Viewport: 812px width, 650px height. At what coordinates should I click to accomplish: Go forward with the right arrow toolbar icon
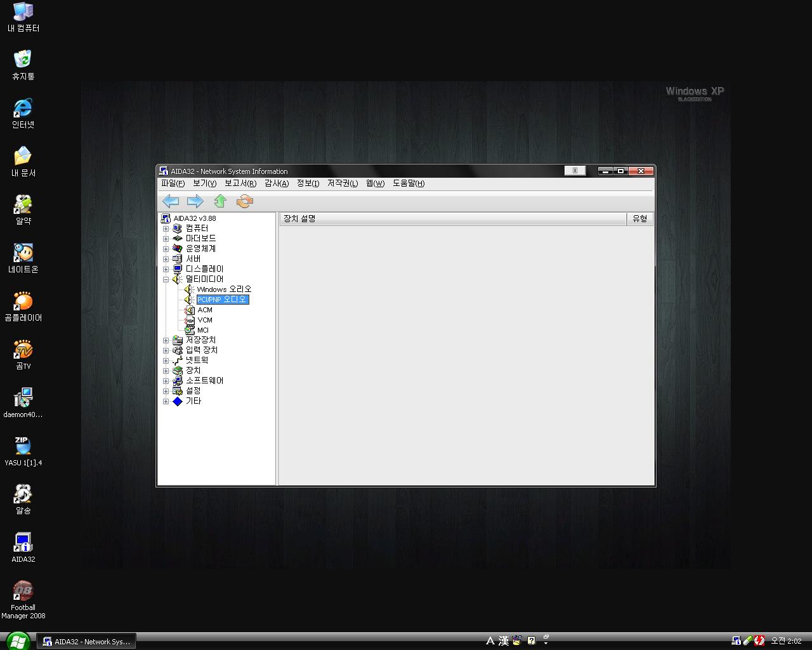click(x=195, y=201)
